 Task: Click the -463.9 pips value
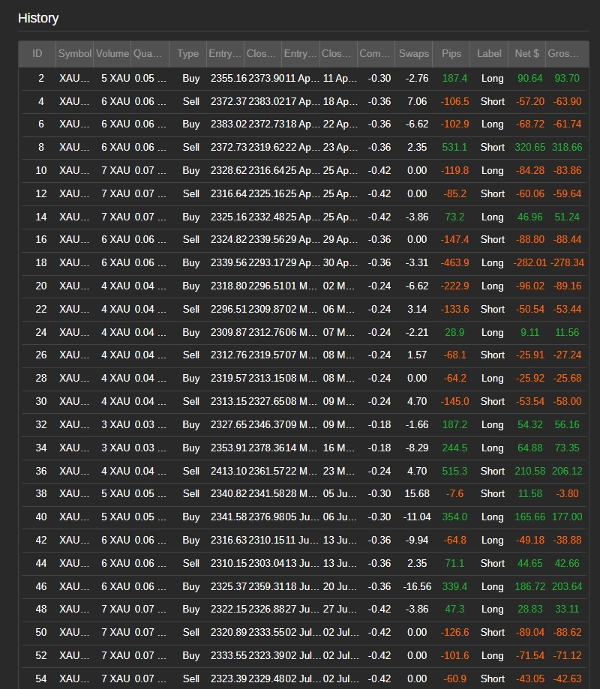point(452,263)
